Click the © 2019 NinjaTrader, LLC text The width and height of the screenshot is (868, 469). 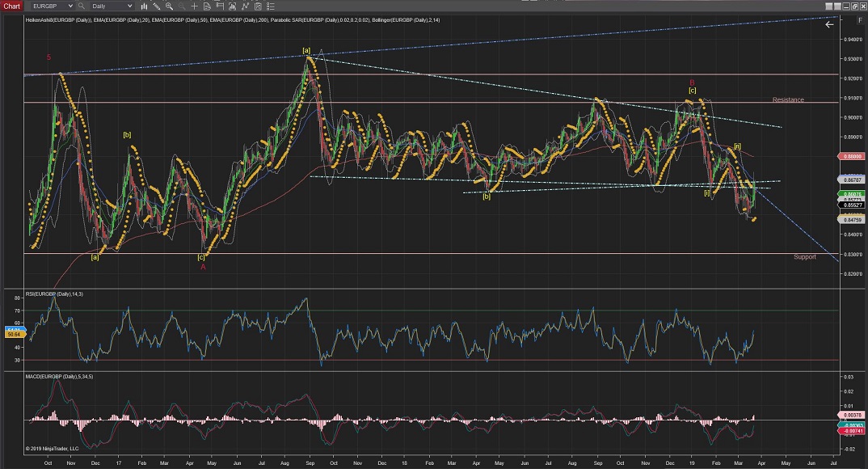(x=52, y=449)
